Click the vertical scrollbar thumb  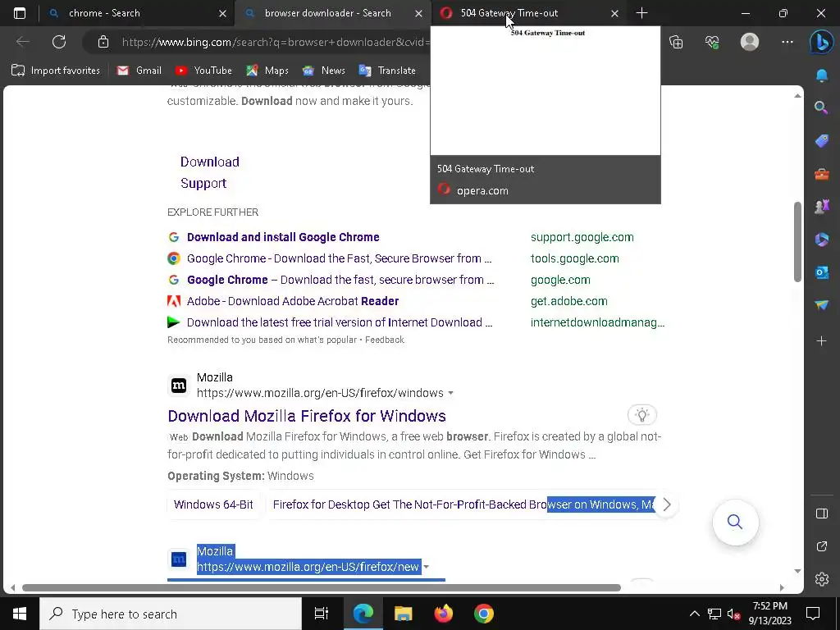click(x=797, y=242)
